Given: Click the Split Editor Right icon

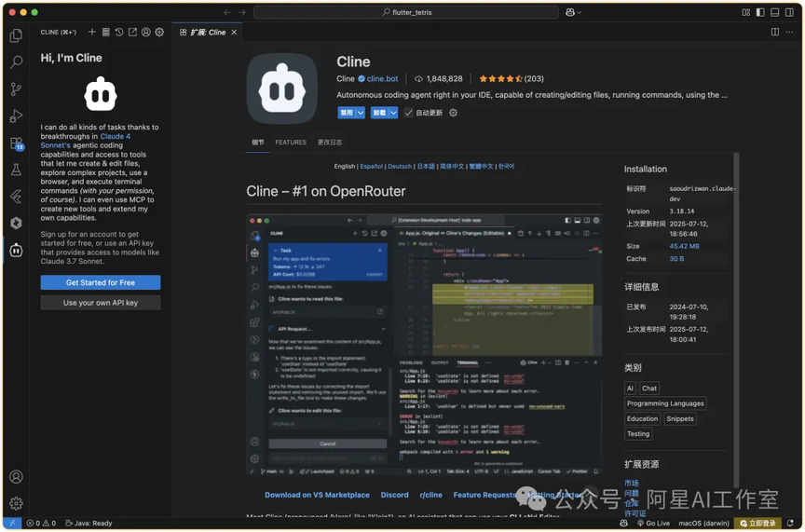Looking at the screenshot, I should click(774, 32).
